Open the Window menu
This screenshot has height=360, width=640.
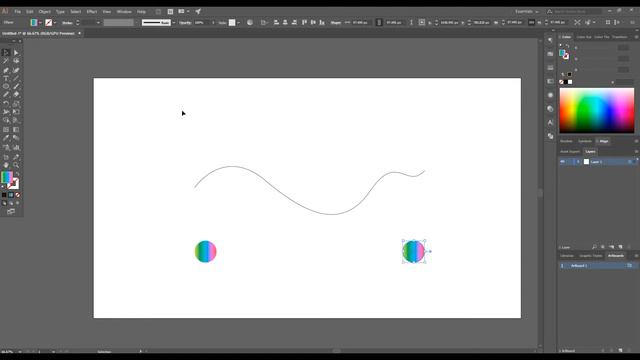click(x=124, y=11)
